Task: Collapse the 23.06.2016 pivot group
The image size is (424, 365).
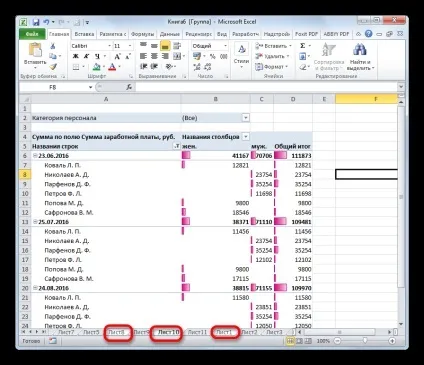Action: coord(35,156)
